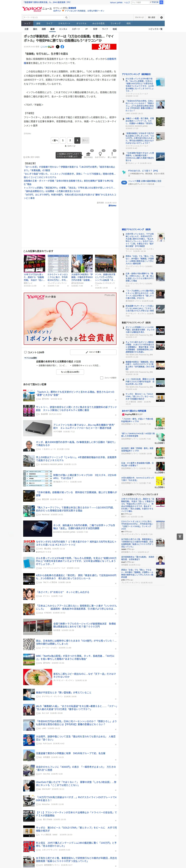Image resolution: width=186 pixels, height=868 pixels.
Task: Go to previous page with 前へ
Action: click(x=55, y=140)
